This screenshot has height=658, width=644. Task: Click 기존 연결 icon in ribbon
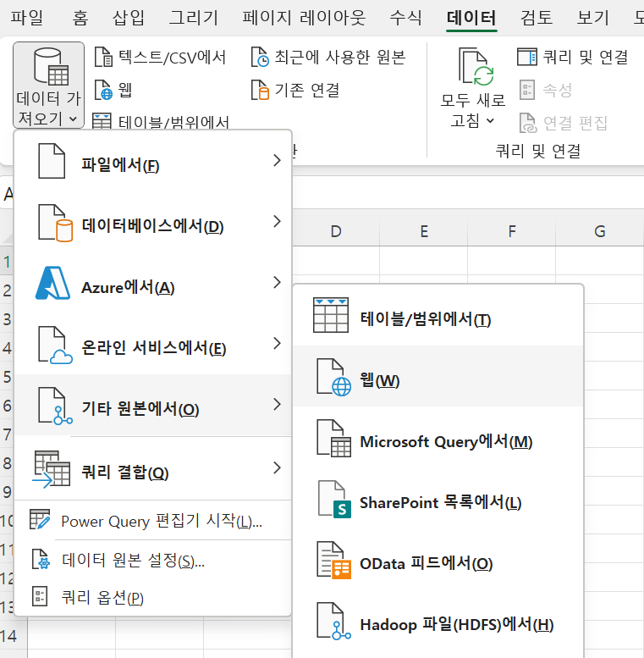260,90
